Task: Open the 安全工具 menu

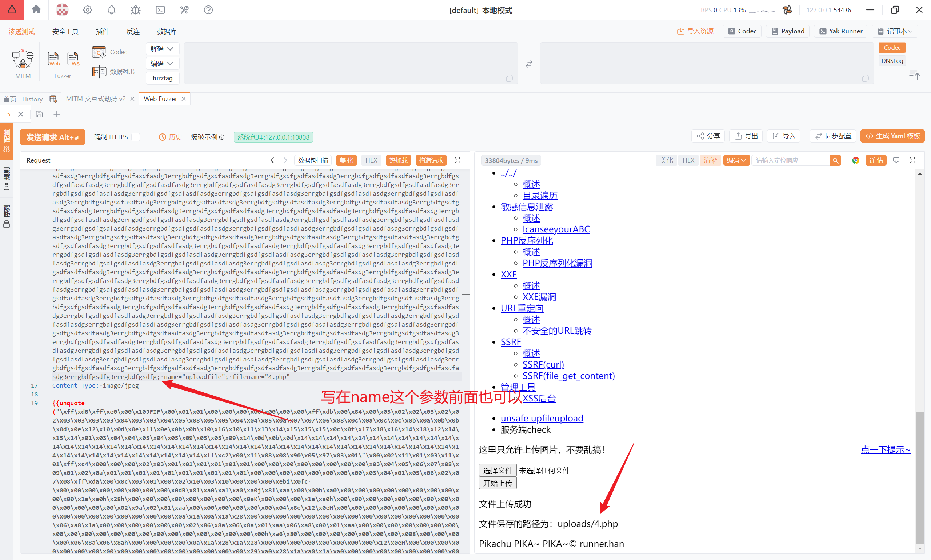Action: (x=65, y=31)
